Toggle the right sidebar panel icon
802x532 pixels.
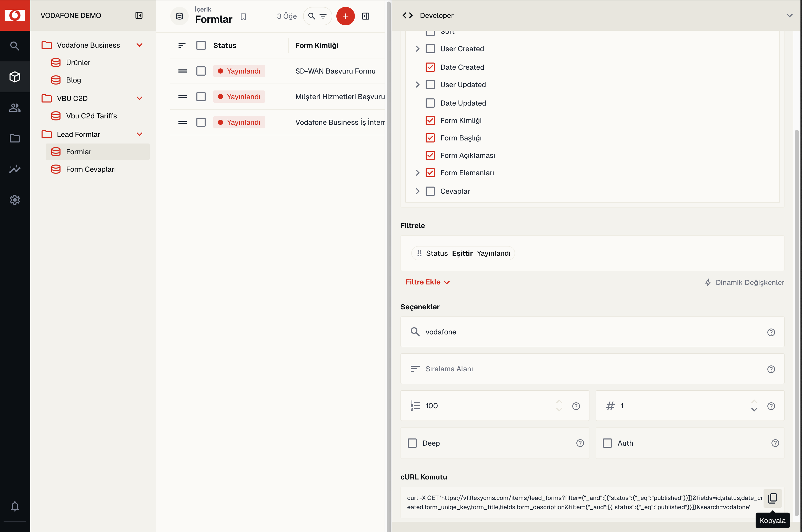pyautogui.click(x=366, y=16)
